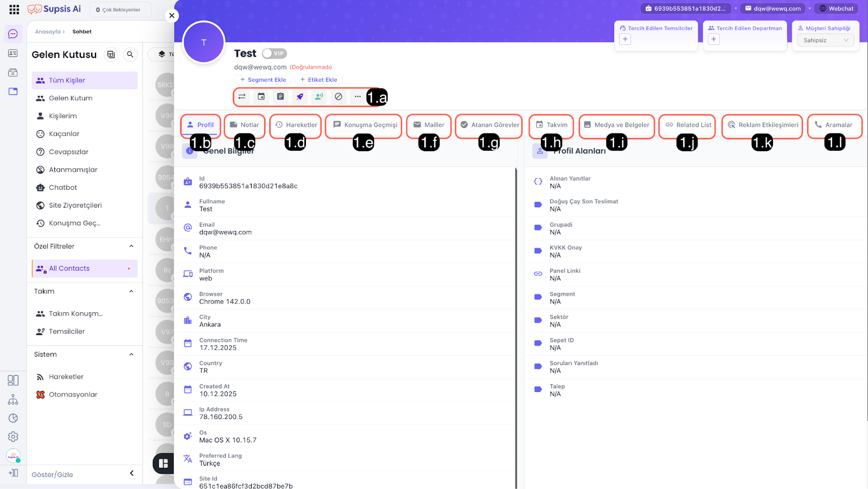
Task: Click the block contact circle-slash icon
Action: pyautogui.click(x=338, y=96)
